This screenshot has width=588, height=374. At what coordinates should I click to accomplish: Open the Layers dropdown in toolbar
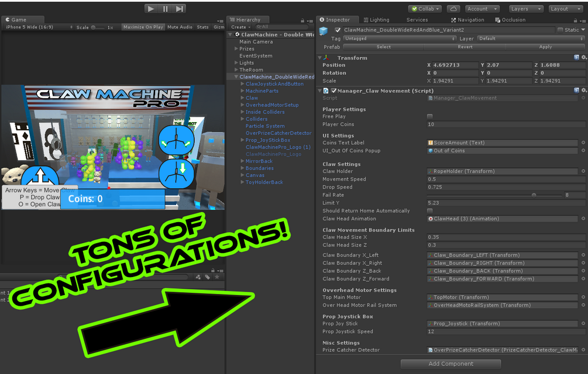pyautogui.click(x=526, y=9)
